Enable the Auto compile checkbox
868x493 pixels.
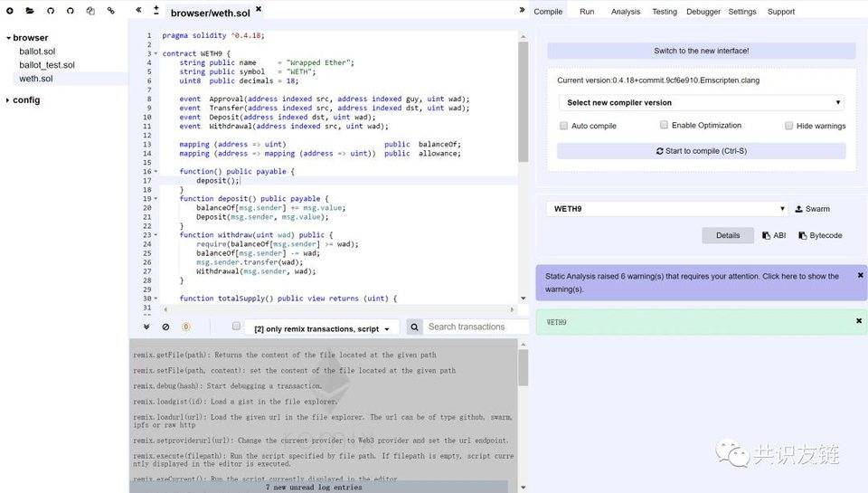(563, 126)
